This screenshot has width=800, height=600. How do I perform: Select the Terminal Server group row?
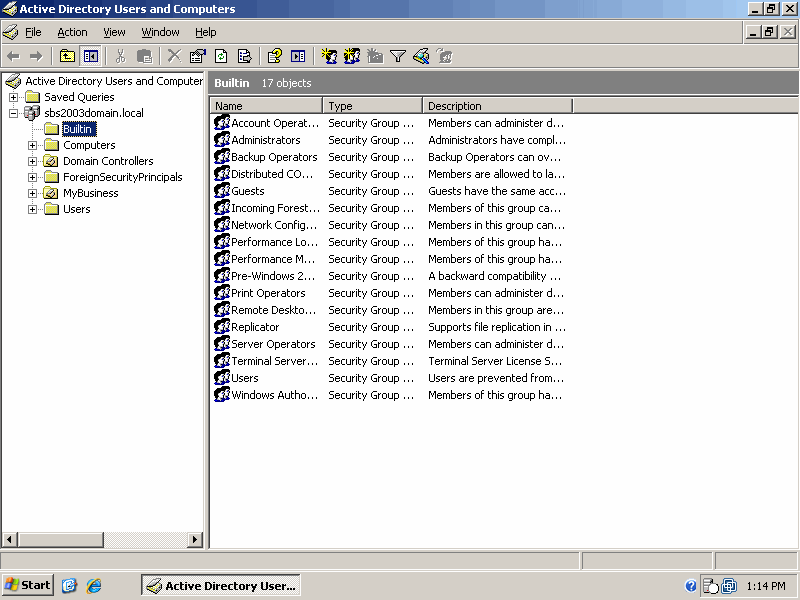[390, 361]
